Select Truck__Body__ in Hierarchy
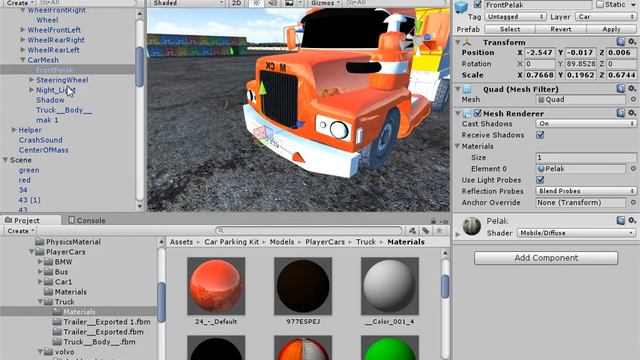Image resolution: width=640 pixels, height=360 pixels. tap(64, 110)
